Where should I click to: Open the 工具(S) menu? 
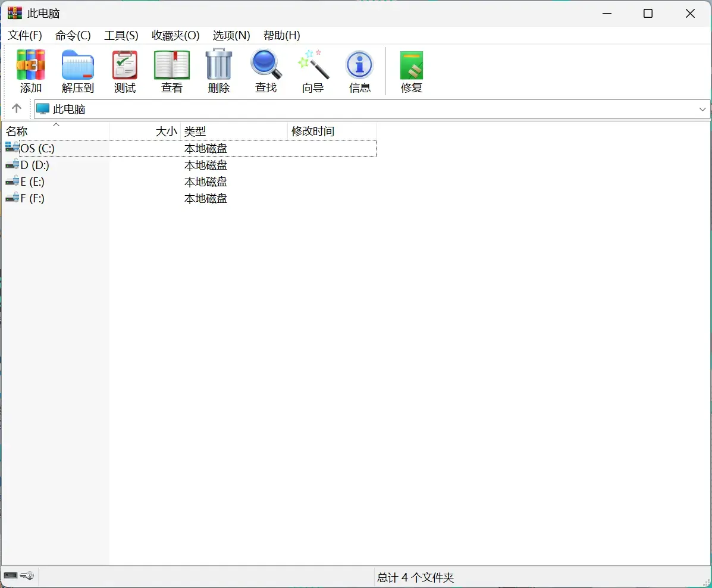point(121,36)
